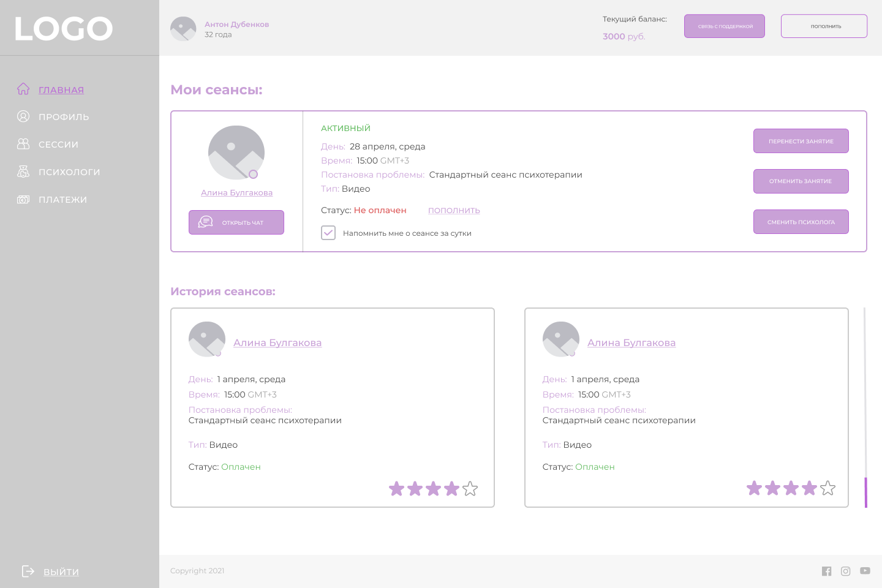Toggle the session reminder checkbox

tap(328, 233)
